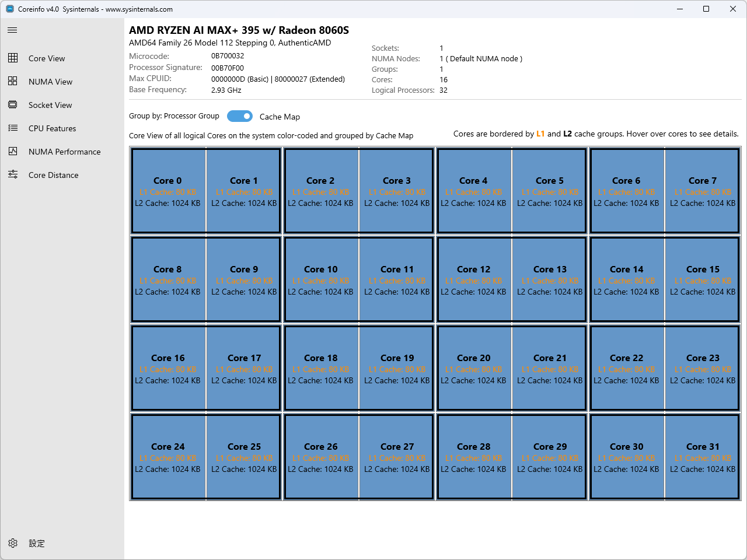Click the Core 7 tile
The width and height of the screenshot is (747, 560).
702,190
